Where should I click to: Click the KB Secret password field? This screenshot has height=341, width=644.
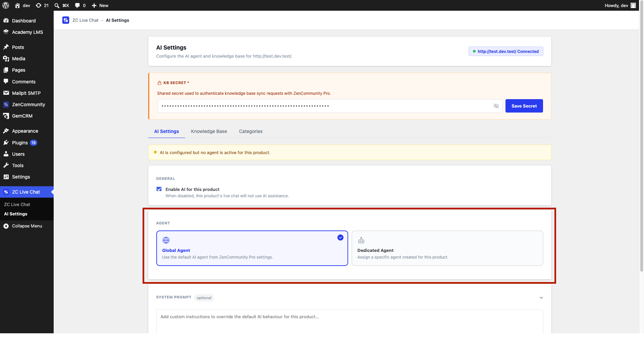coord(330,106)
